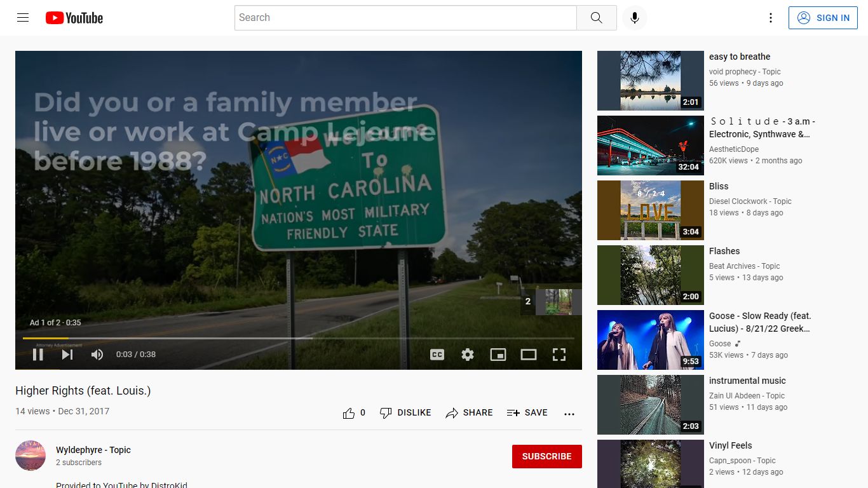The image size is (868, 488).
Task: Click the search magnifier button
Action: click(596, 18)
